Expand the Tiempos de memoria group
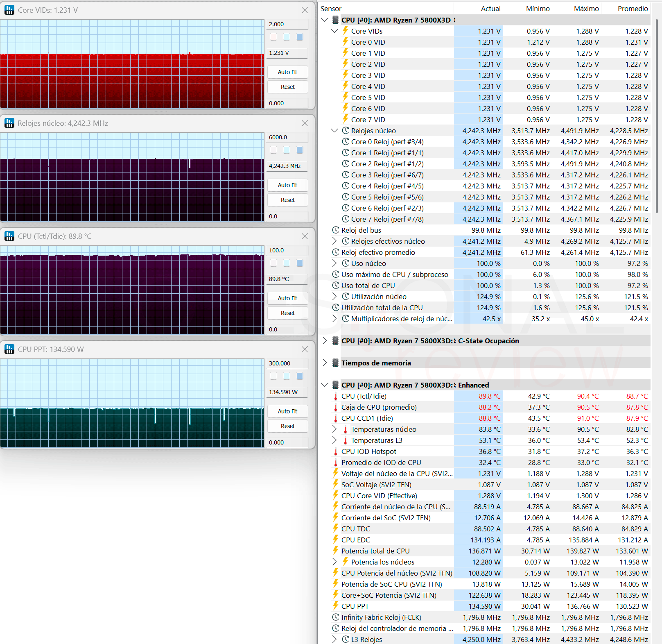Screen dimensions: 662x644 click(325, 363)
